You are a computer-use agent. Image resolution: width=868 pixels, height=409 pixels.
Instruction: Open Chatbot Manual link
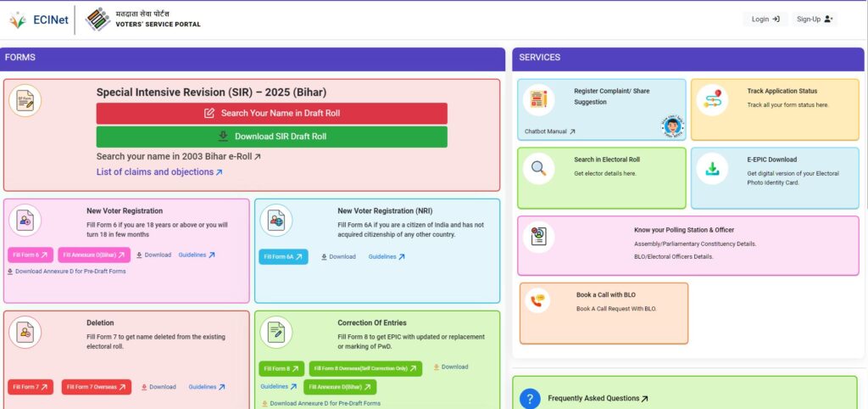pos(550,132)
